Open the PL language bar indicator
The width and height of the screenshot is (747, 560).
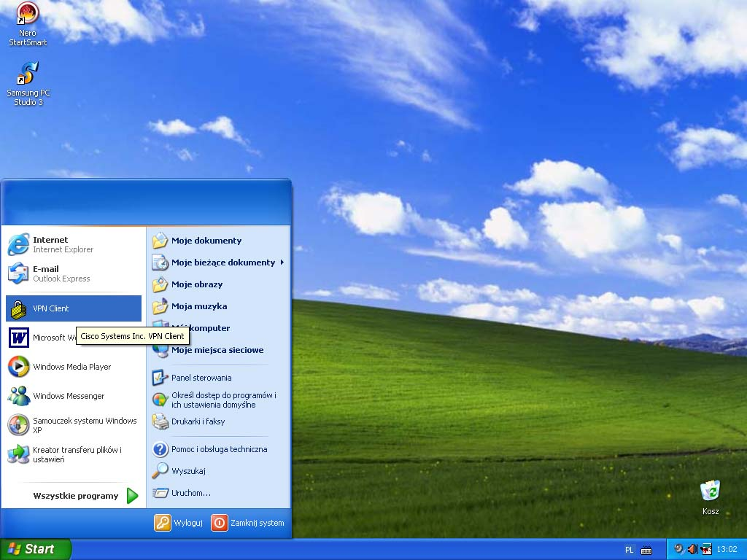[630, 550]
